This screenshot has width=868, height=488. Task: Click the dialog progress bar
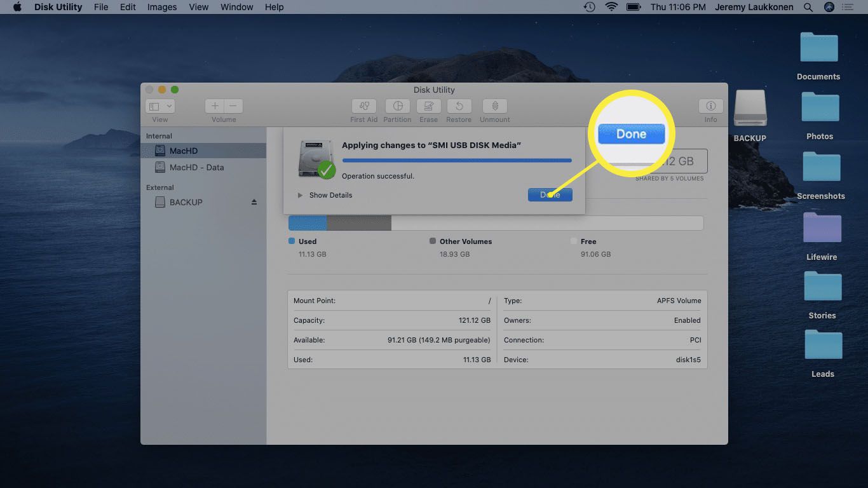coord(457,161)
